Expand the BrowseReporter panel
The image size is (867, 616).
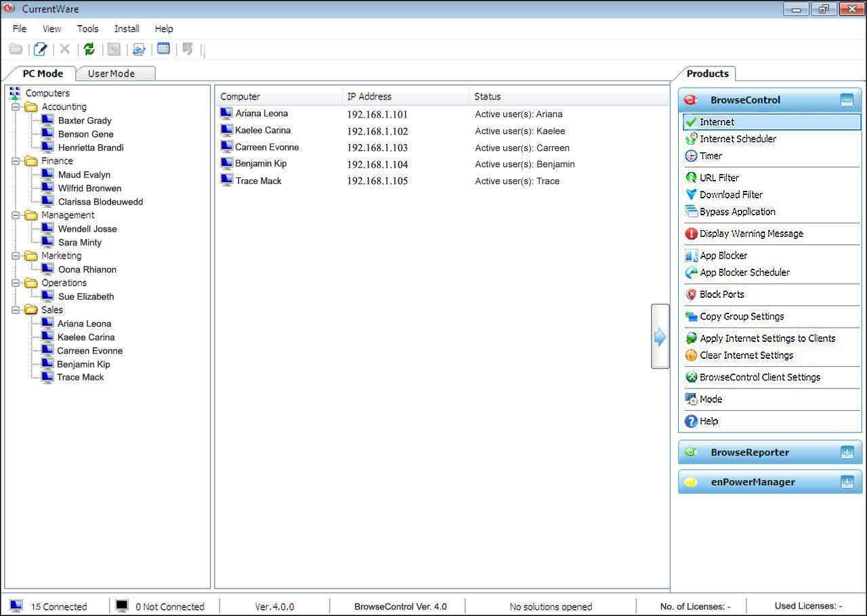[x=847, y=453]
